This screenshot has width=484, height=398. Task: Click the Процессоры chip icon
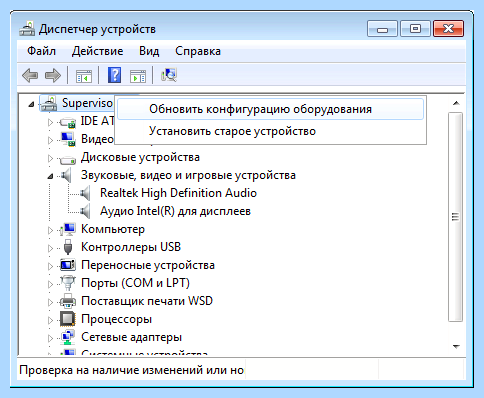pos(68,319)
